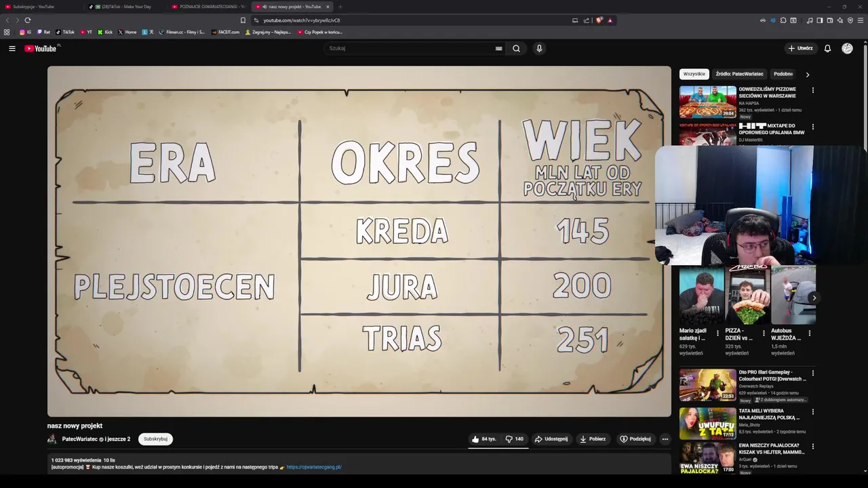Open the EWA NISZCZY PAJALOCKA video thumbnail
The image size is (868, 488).
click(708, 458)
